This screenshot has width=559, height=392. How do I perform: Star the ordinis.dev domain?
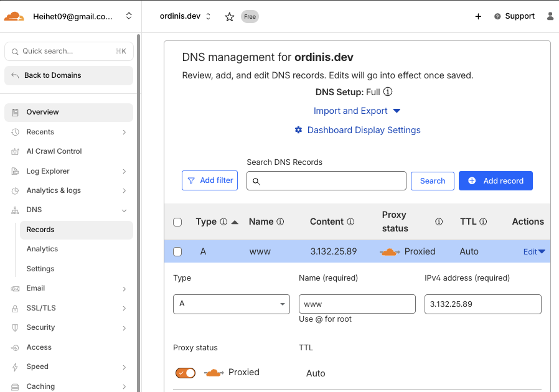(229, 17)
